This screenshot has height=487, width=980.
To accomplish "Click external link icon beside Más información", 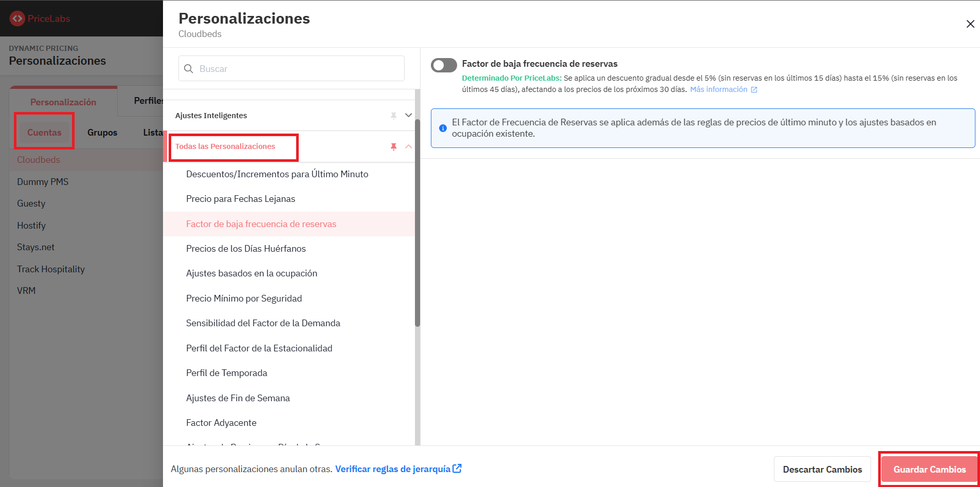I will click(x=754, y=90).
